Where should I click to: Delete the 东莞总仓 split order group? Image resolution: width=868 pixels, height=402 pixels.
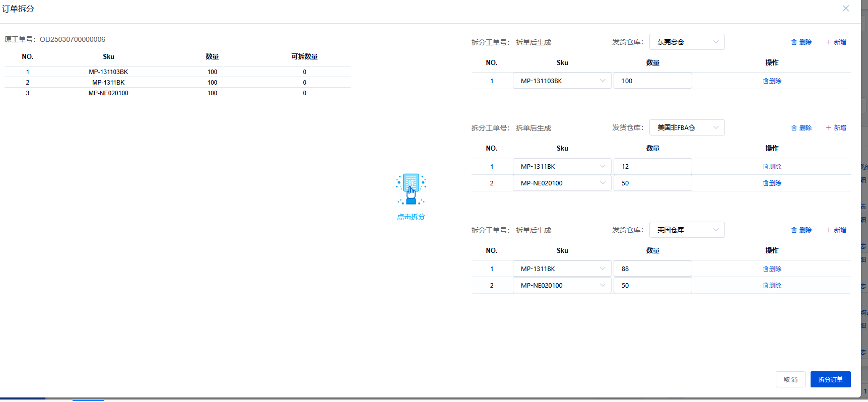pos(801,42)
